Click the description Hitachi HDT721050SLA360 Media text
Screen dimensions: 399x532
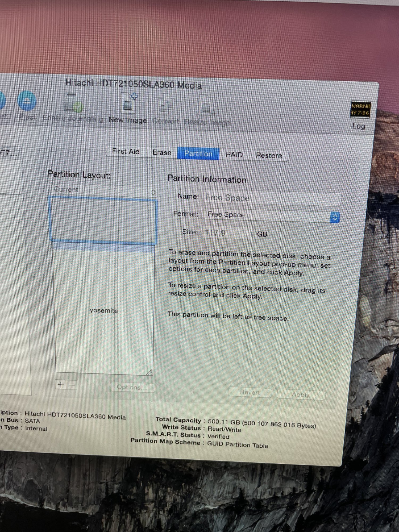[x=75, y=415]
